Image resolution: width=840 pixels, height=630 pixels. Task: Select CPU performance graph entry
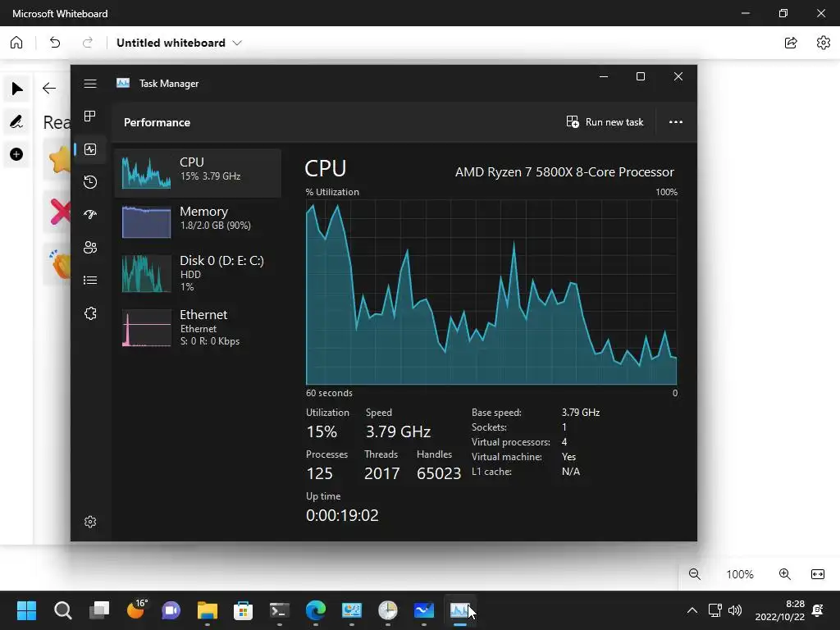pyautogui.click(x=198, y=173)
